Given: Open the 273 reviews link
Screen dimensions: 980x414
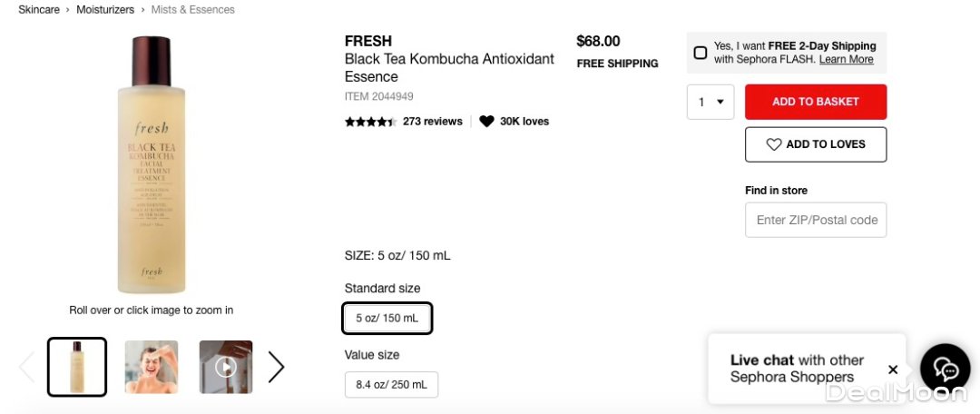Looking at the screenshot, I should 433,122.
